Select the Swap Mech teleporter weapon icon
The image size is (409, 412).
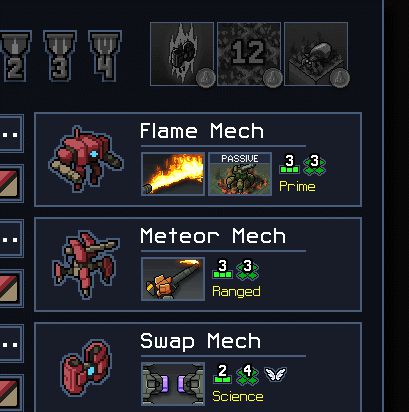click(173, 384)
